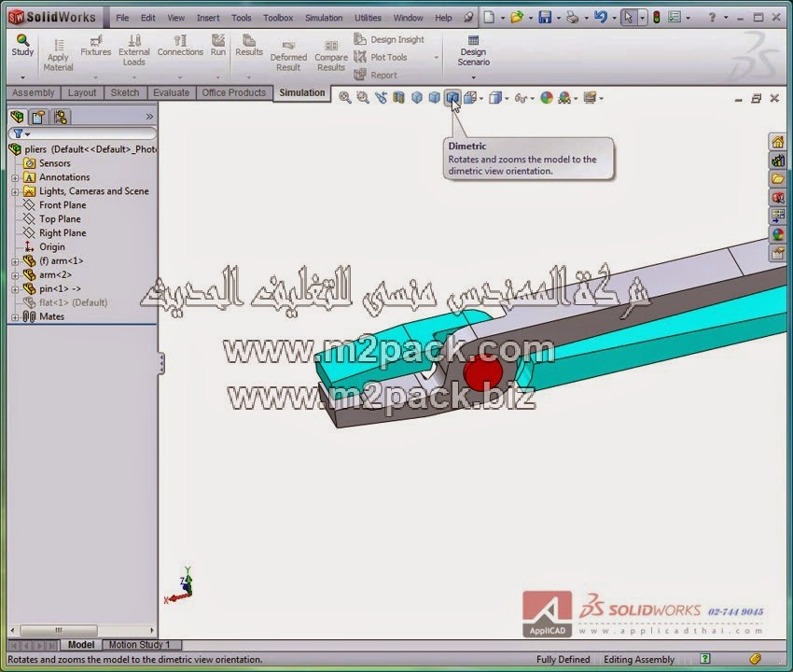This screenshot has height=672, width=793.
Task: Click the feature tree horizontal scrollbar
Action: pos(59,631)
